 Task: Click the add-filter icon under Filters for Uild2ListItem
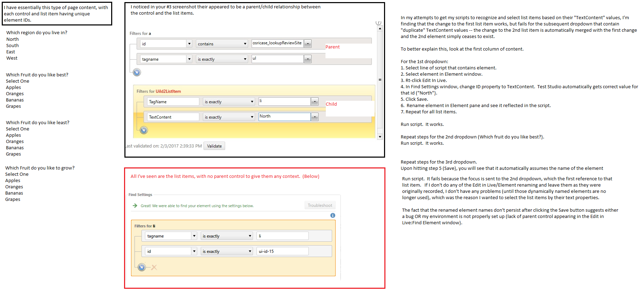(x=144, y=130)
